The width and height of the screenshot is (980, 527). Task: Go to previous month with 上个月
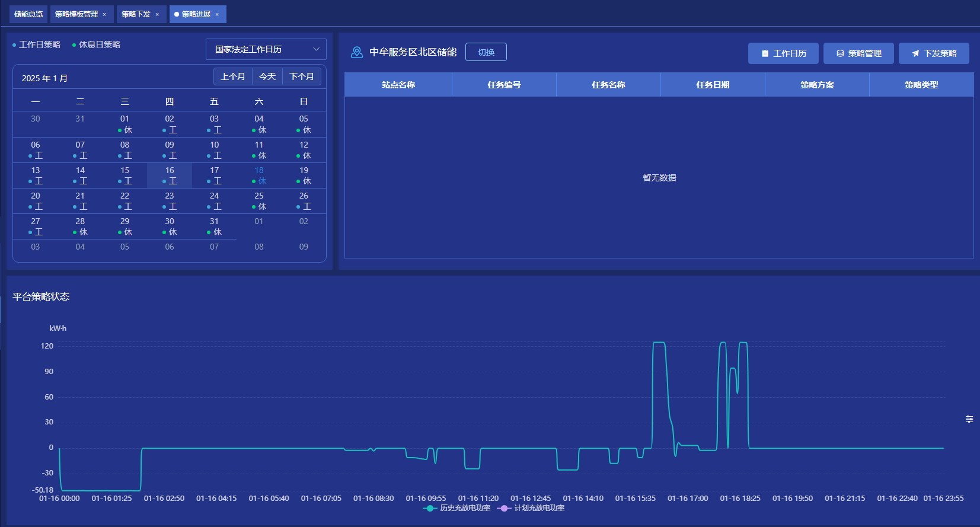click(x=232, y=76)
